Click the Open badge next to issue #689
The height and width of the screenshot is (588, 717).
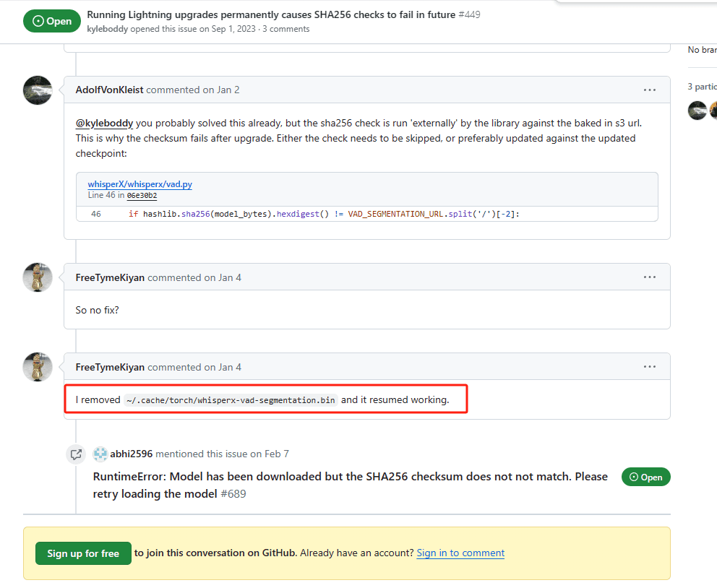pyautogui.click(x=645, y=477)
